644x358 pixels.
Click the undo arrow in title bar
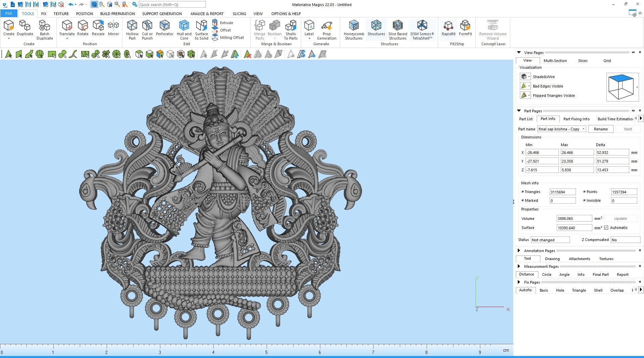[70, 4]
